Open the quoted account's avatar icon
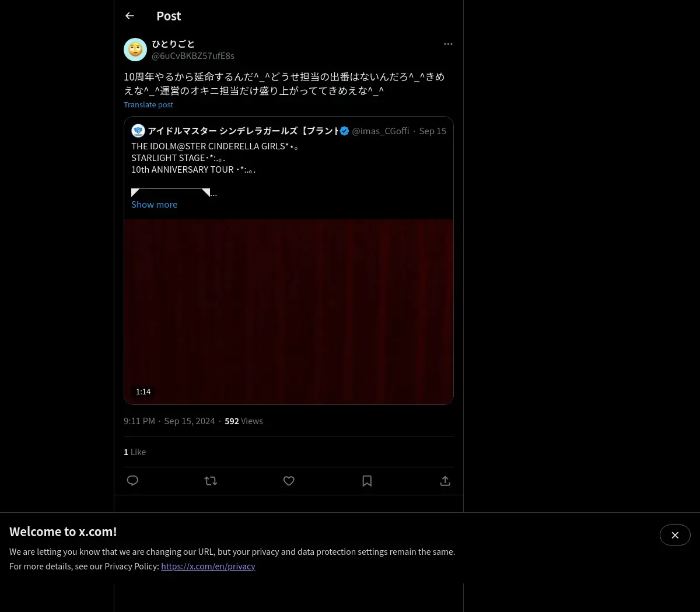The height and width of the screenshot is (612, 700). tap(138, 131)
